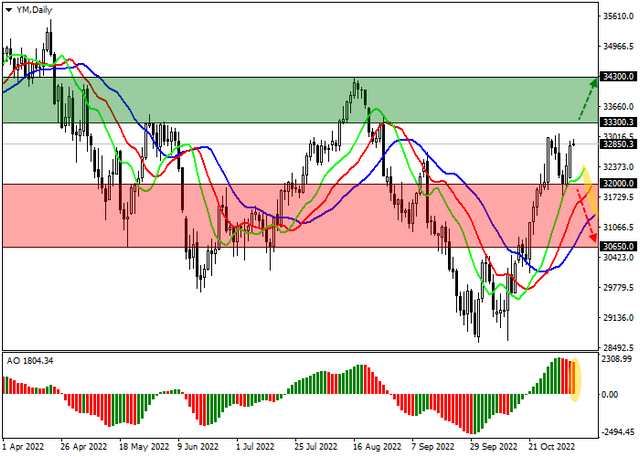The width and height of the screenshot is (640, 457).
Task: Click the -2494.45 oscillator scale value
Action: pos(618,432)
